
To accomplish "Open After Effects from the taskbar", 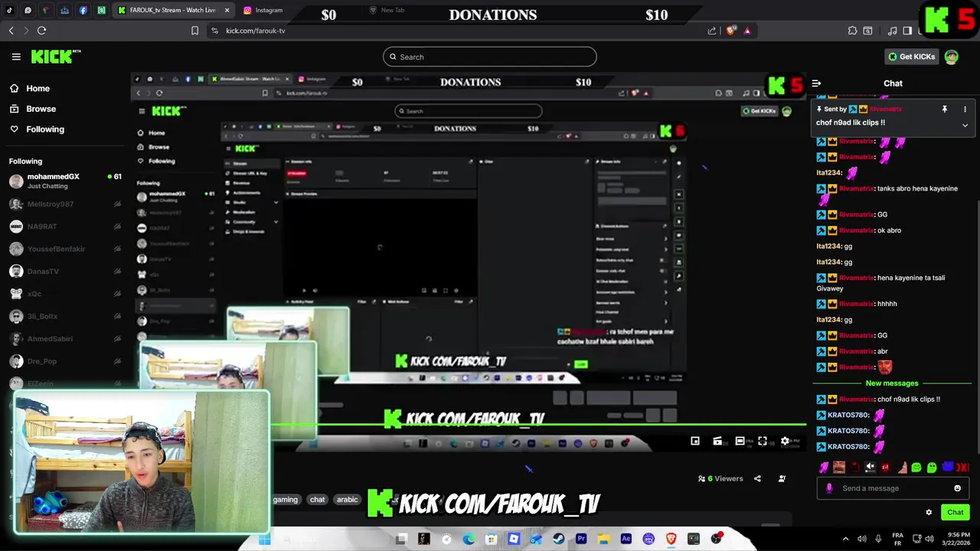I will pyautogui.click(x=626, y=539).
